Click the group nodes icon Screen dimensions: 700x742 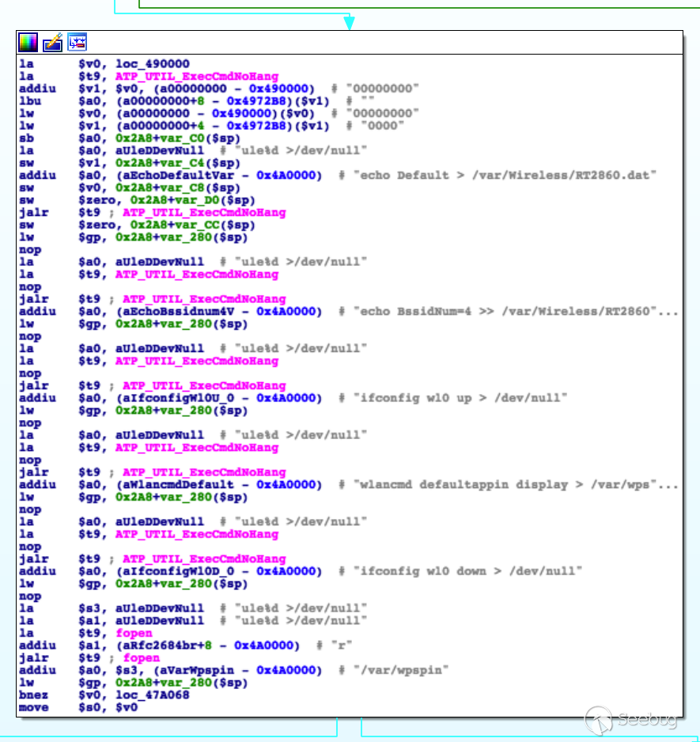pyautogui.click(x=78, y=42)
